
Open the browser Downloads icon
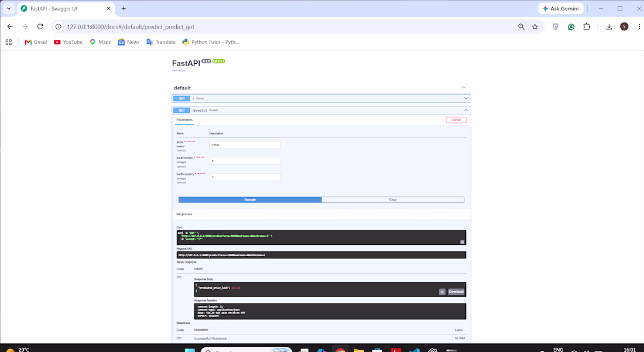tap(609, 27)
